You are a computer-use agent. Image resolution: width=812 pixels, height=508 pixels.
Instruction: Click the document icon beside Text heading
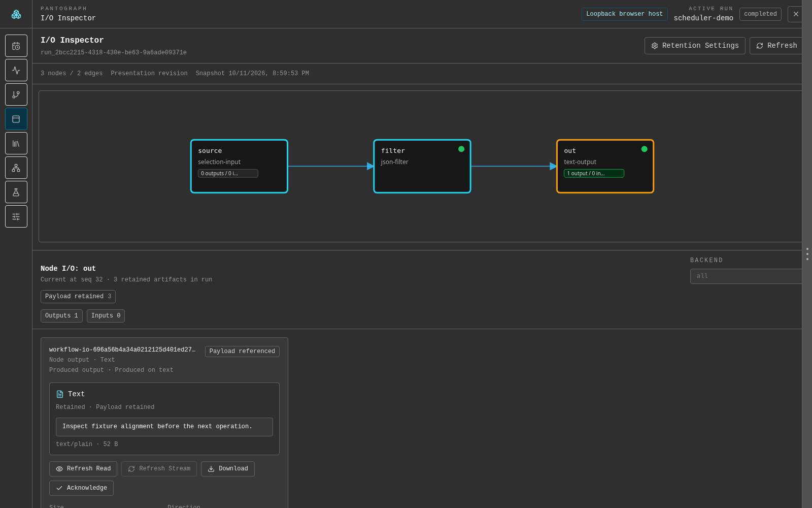coord(60,394)
